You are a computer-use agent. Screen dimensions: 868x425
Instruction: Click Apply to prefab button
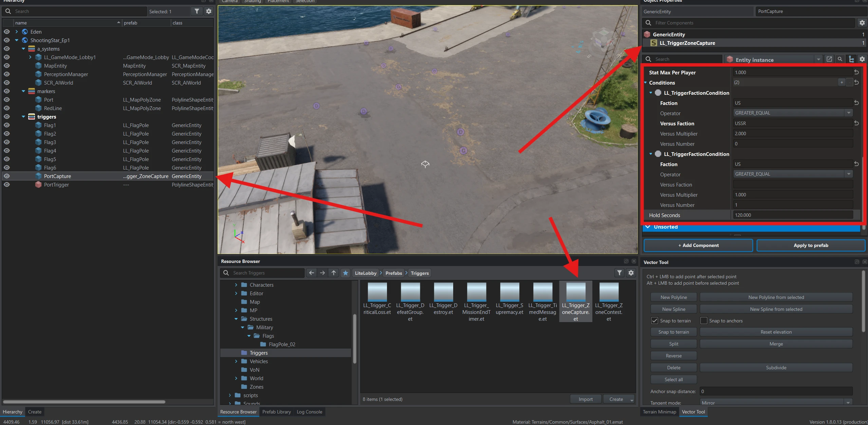(811, 245)
